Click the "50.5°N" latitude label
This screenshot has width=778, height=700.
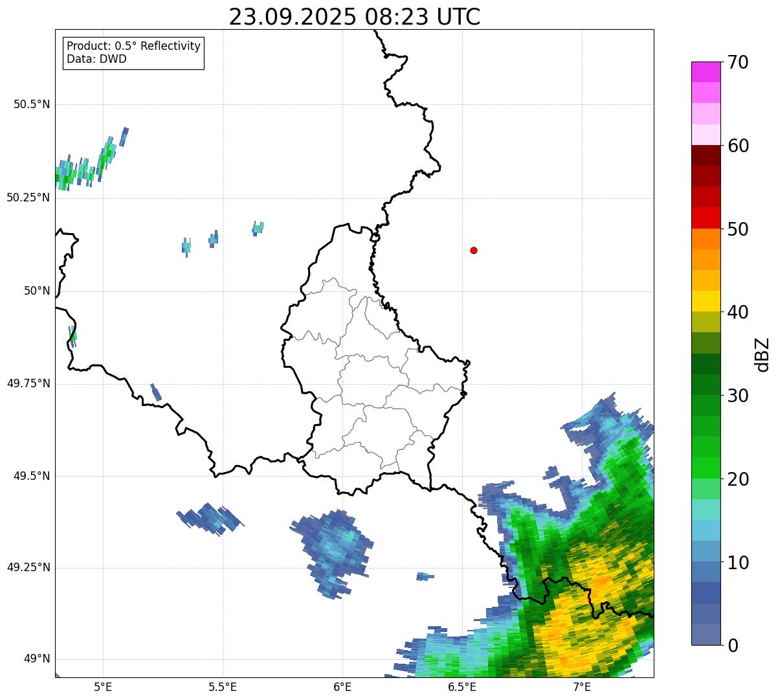(x=32, y=104)
